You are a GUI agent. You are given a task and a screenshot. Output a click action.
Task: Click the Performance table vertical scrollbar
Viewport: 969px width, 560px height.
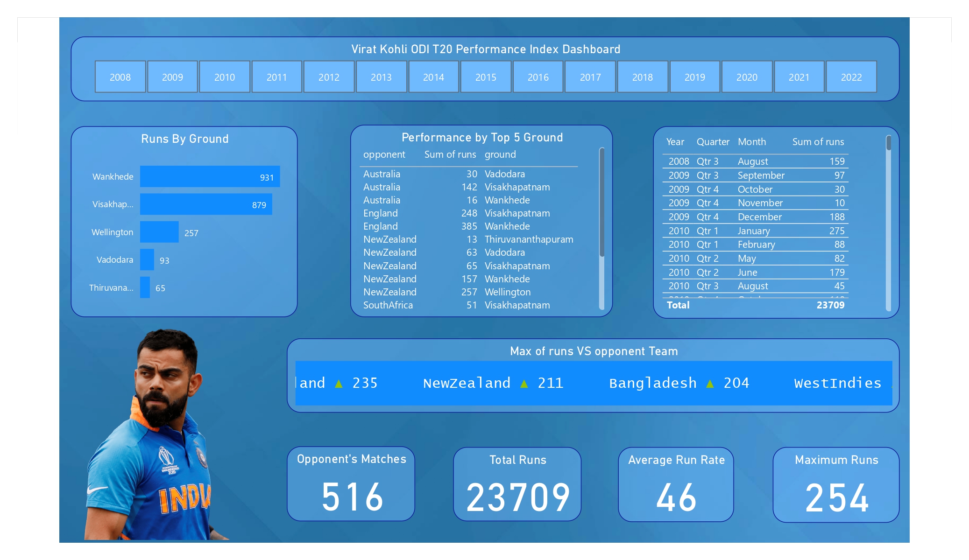point(602,203)
